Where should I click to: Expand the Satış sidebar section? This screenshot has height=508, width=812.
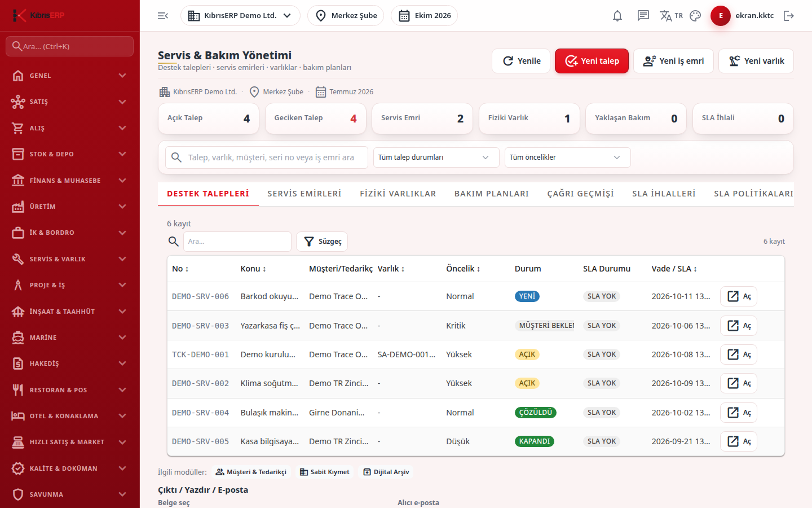click(70, 102)
